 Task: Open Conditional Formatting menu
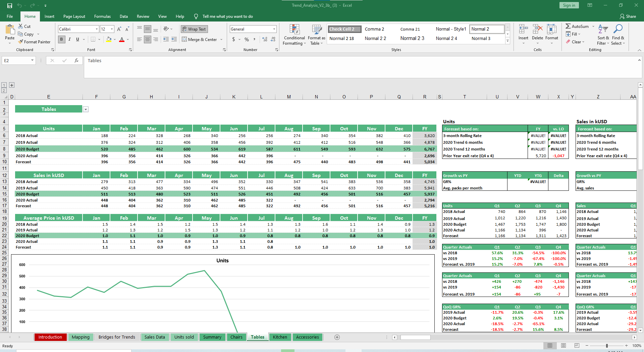point(294,35)
